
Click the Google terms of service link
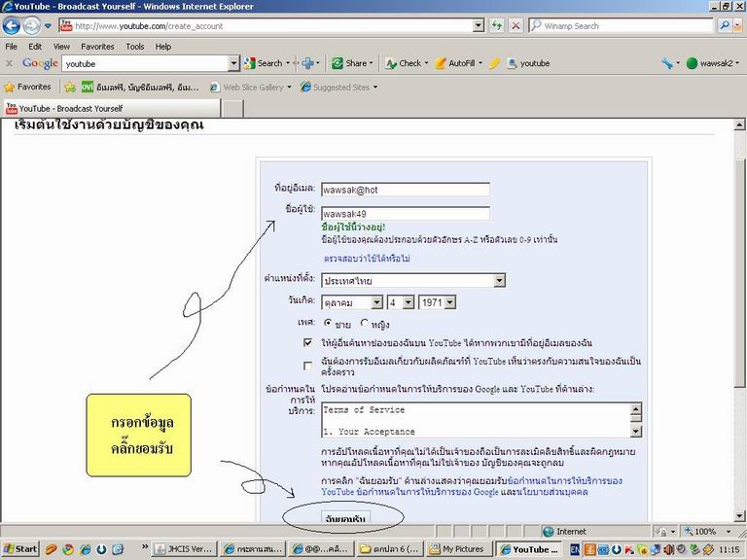(427, 492)
